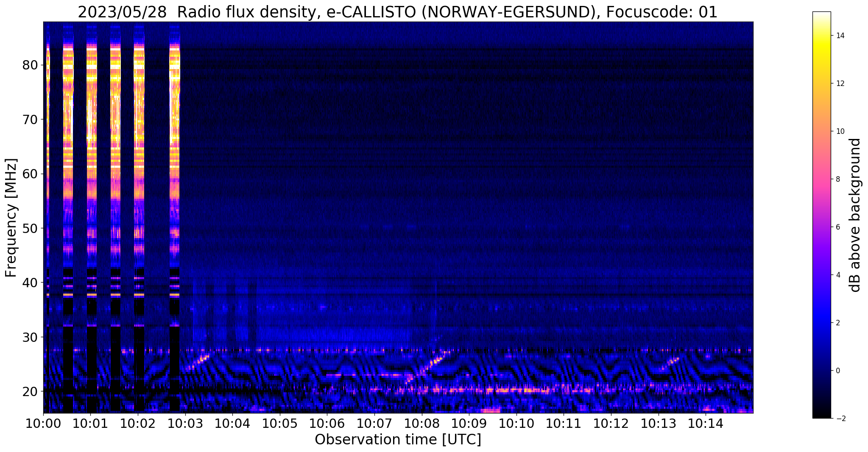
Task: Click the 10:05 time tick label
Action: click(x=279, y=423)
